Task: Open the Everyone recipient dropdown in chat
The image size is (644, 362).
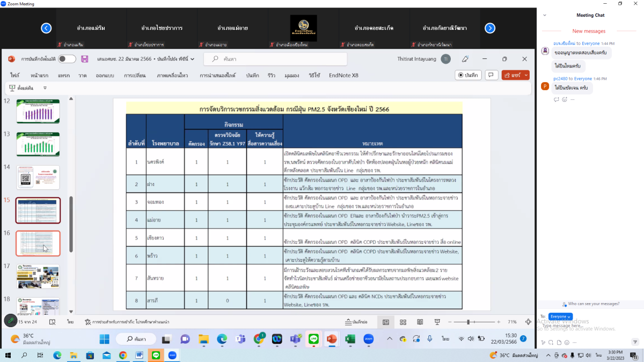Action: pos(561,316)
